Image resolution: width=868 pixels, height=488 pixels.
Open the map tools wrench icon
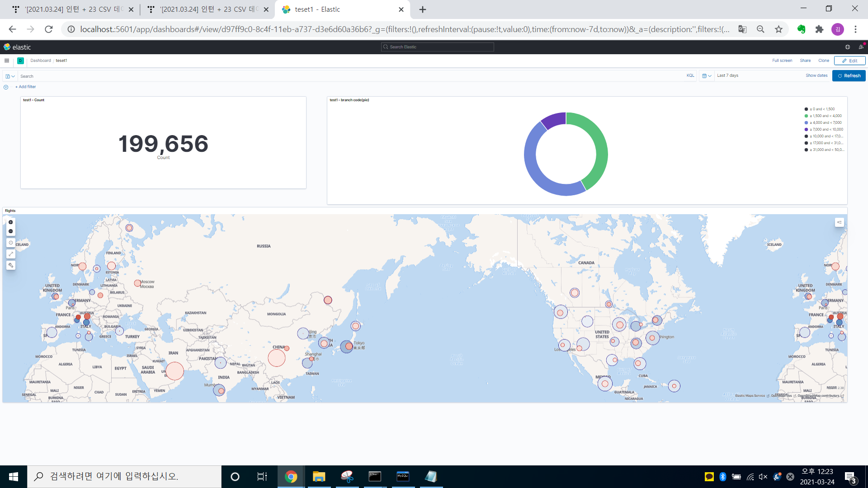11,265
